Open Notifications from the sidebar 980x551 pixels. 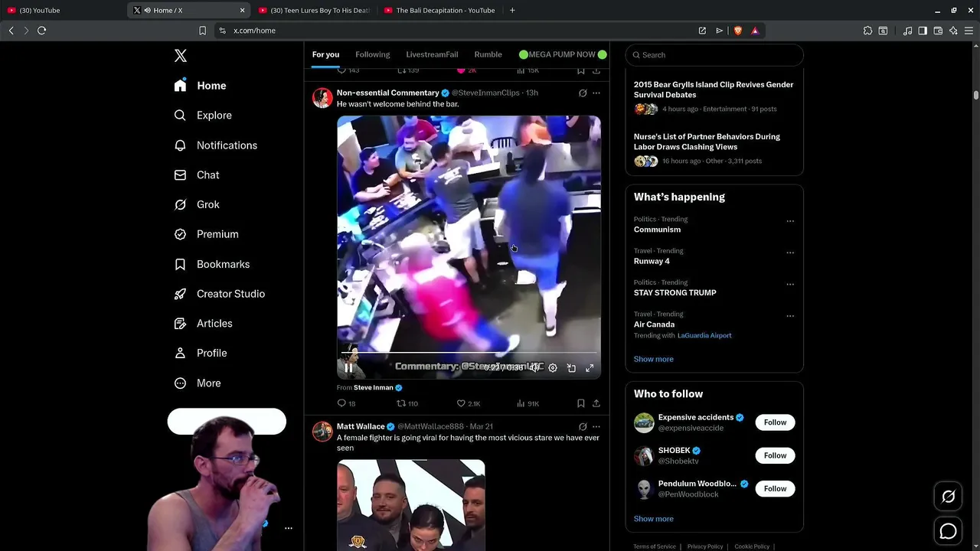(x=216, y=145)
